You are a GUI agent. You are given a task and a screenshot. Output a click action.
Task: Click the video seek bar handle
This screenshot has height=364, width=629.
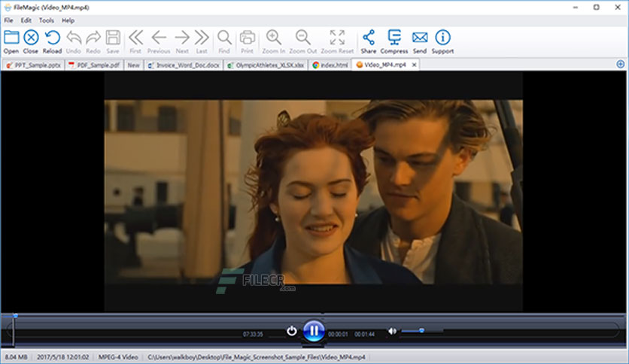pos(15,316)
